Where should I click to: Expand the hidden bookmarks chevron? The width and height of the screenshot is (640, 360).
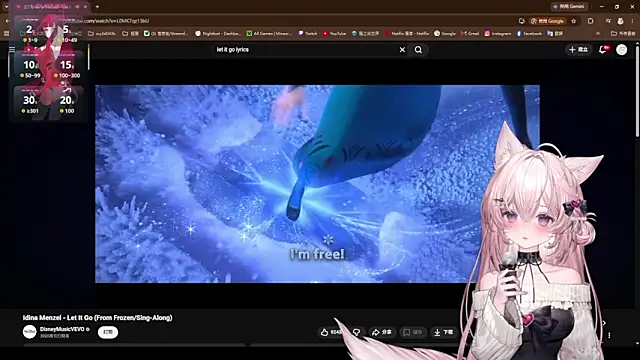[598, 33]
